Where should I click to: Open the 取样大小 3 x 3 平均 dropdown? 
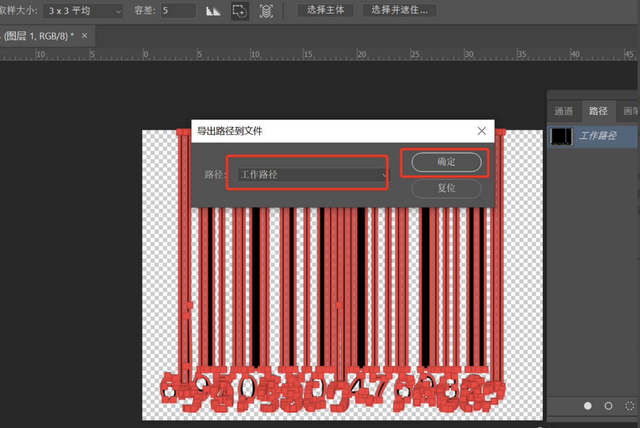click(83, 11)
